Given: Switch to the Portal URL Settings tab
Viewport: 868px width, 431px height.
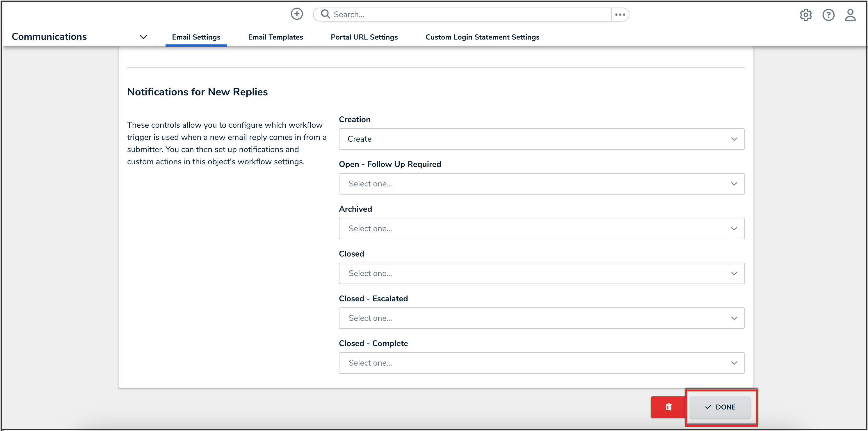Looking at the screenshot, I should (364, 37).
